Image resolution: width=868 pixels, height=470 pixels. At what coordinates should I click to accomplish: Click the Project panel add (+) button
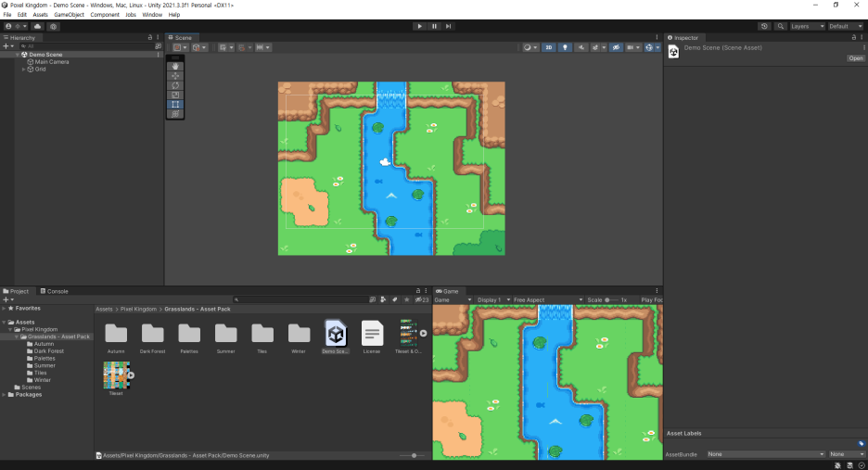(x=6, y=299)
